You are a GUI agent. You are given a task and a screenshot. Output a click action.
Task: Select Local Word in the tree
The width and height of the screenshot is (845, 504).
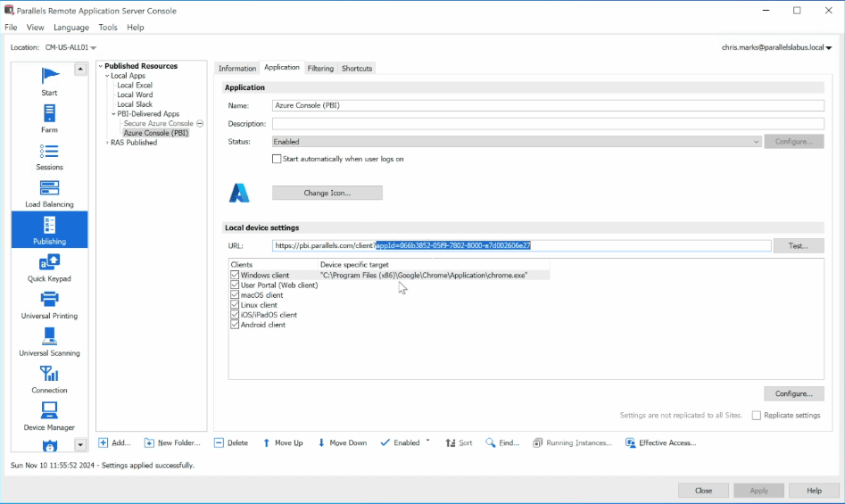[135, 95]
